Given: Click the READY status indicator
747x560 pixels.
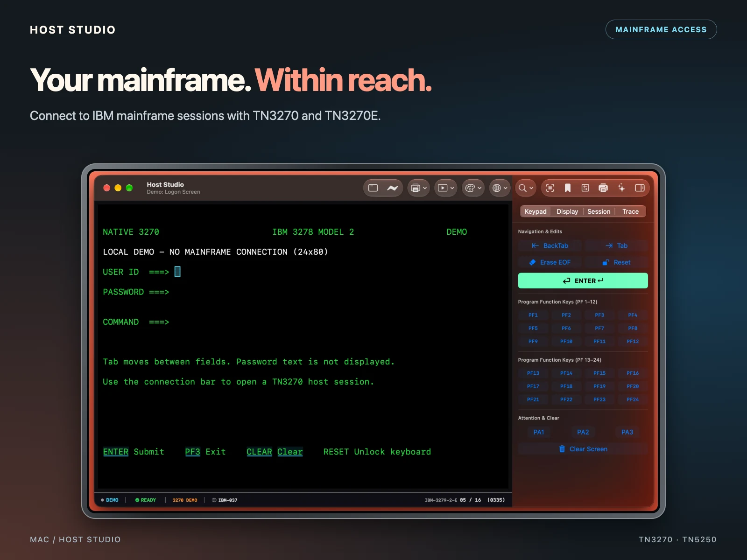Looking at the screenshot, I should [x=146, y=500].
